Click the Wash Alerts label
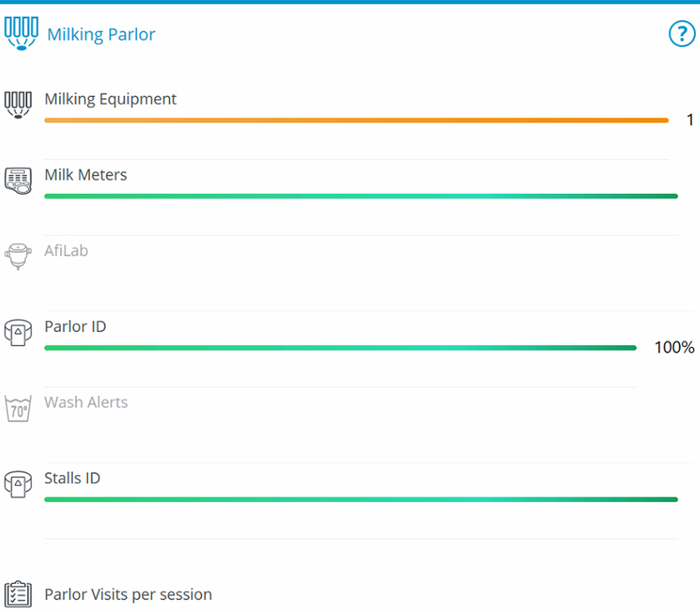This screenshot has height=612, width=700. click(86, 402)
